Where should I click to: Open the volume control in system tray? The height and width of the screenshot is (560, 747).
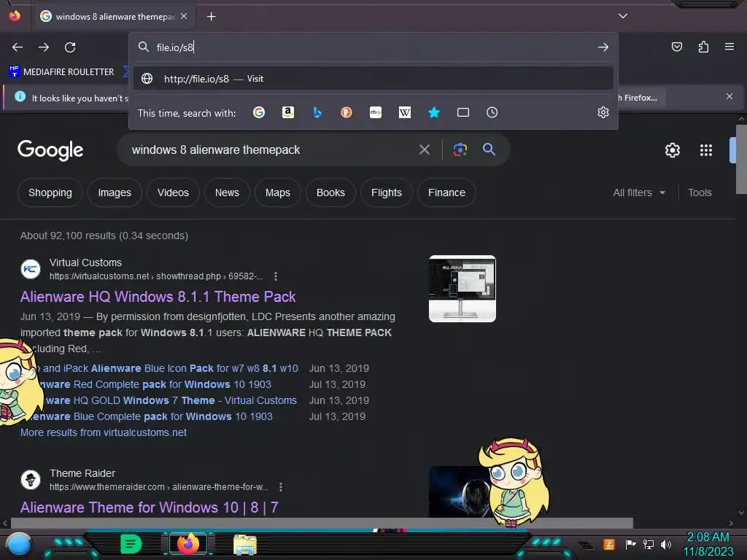[x=666, y=544]
